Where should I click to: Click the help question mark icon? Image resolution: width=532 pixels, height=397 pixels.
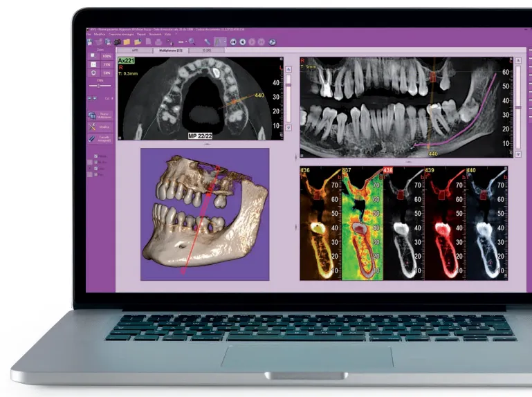point(273,42)
